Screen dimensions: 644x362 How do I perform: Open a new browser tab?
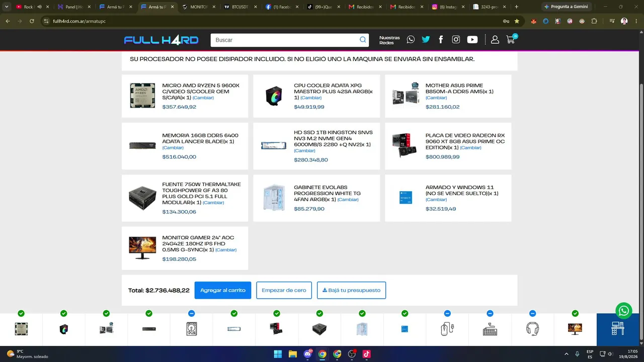(516, 7)
